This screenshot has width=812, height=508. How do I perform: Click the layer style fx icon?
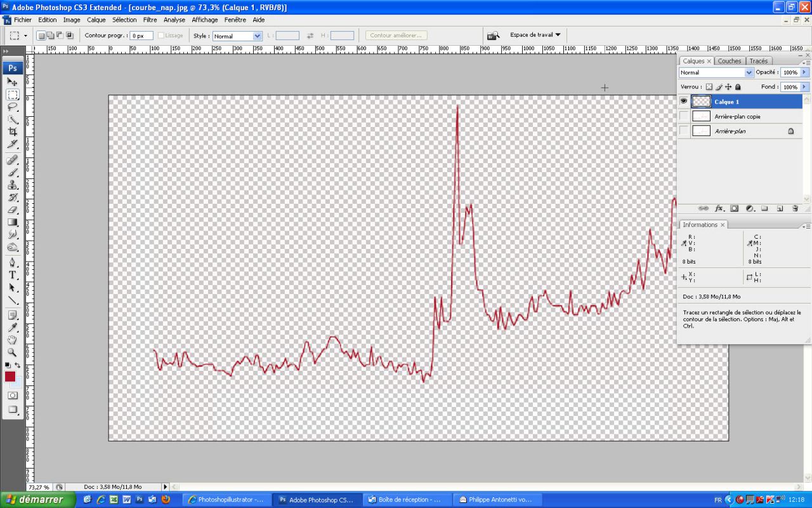coord(719,208)
